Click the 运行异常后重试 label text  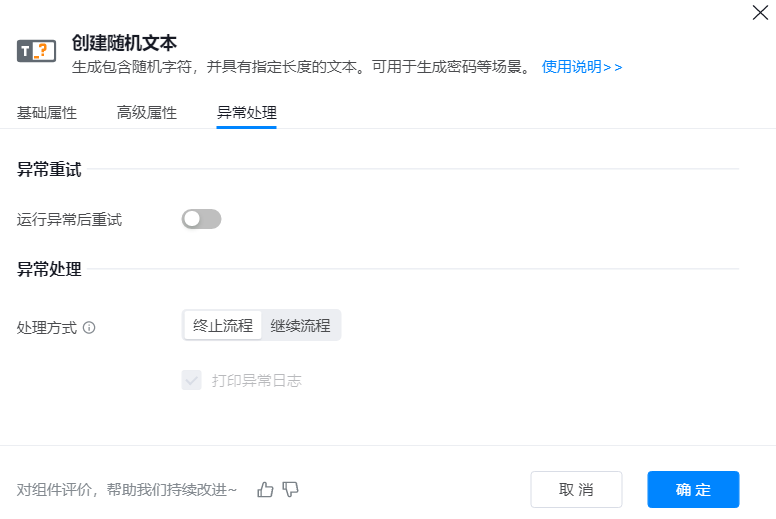[70, 219]
